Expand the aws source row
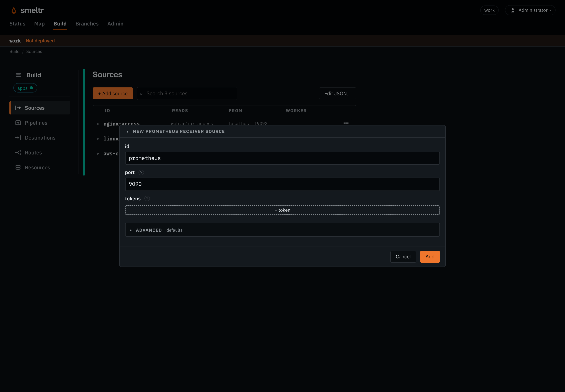Viewport: 565px width, 392px height. [98, 154]
